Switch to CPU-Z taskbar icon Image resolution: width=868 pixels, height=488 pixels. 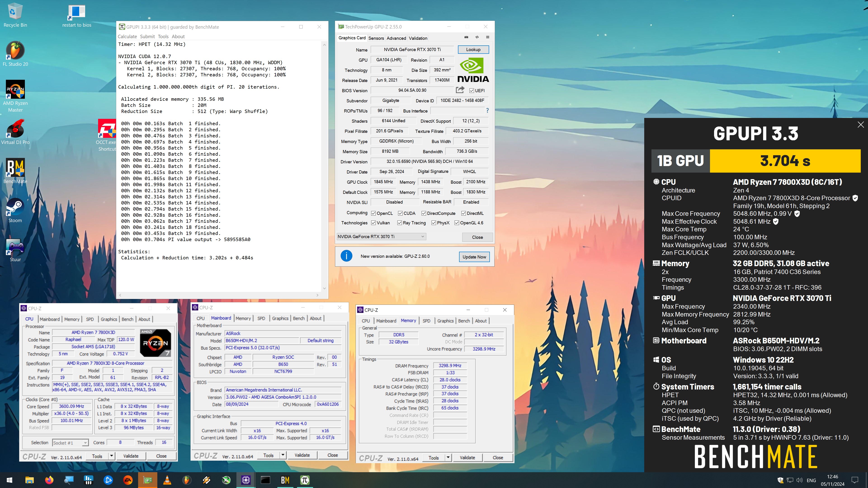coord(246,480)
